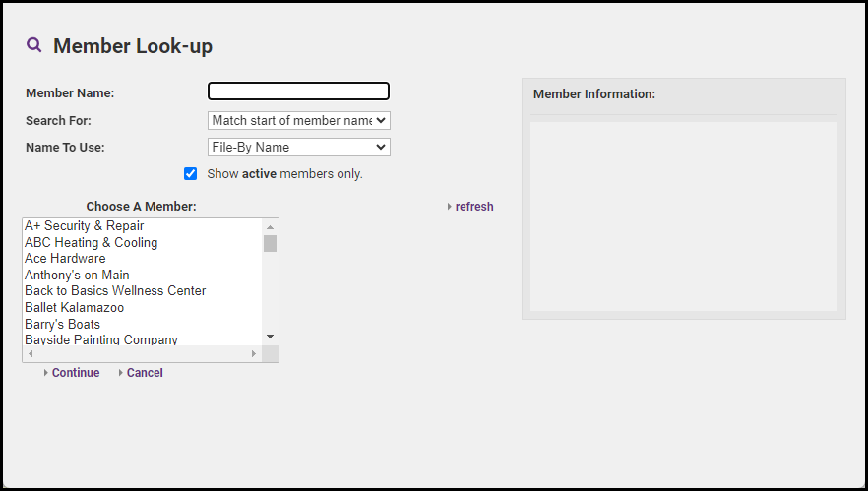868x491 pixels.
Task: Click the refresh link
Action: (473, 207)
